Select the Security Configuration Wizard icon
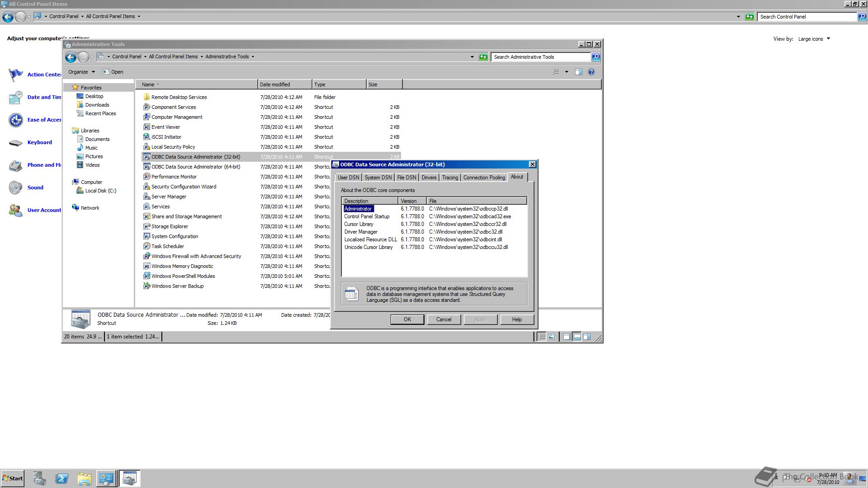This screenshot has width=868, height=488. (146, 187)
